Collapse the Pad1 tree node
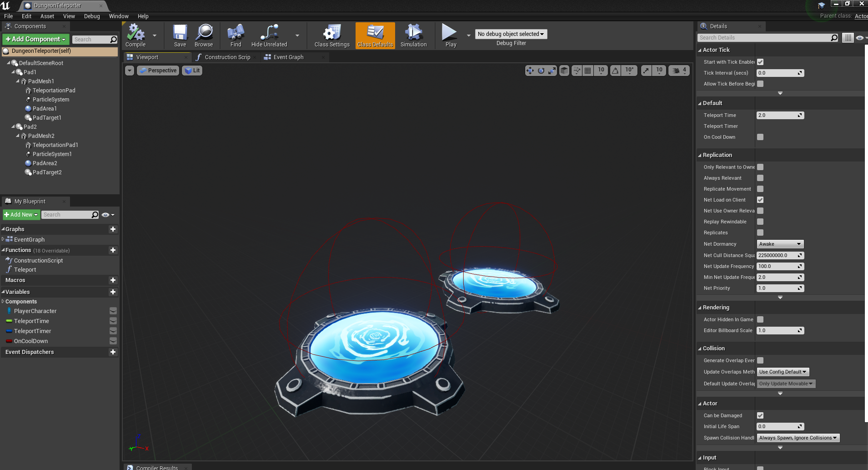 click(13, 72)
